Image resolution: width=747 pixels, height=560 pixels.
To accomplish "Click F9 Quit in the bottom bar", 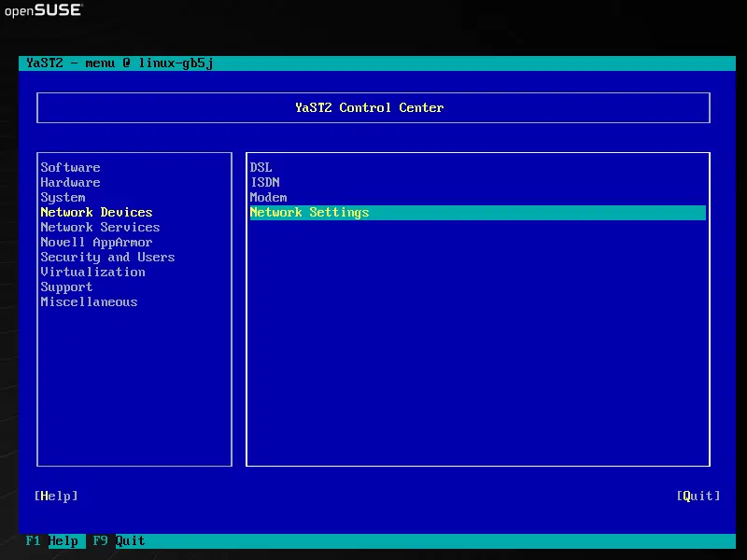I will pyautogui.click(x=119, y=541).
